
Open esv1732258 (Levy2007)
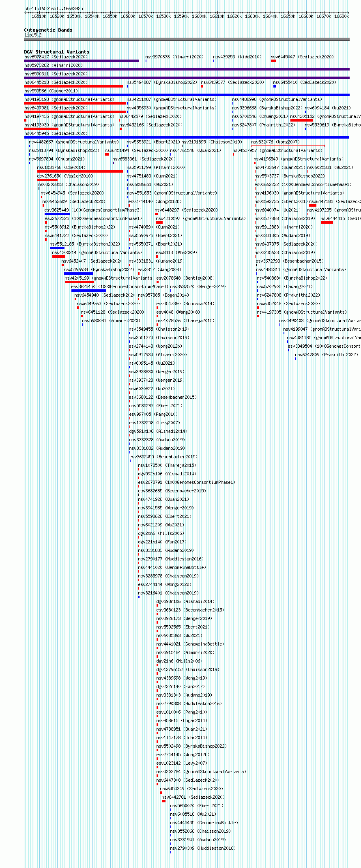tap(155, 423)
